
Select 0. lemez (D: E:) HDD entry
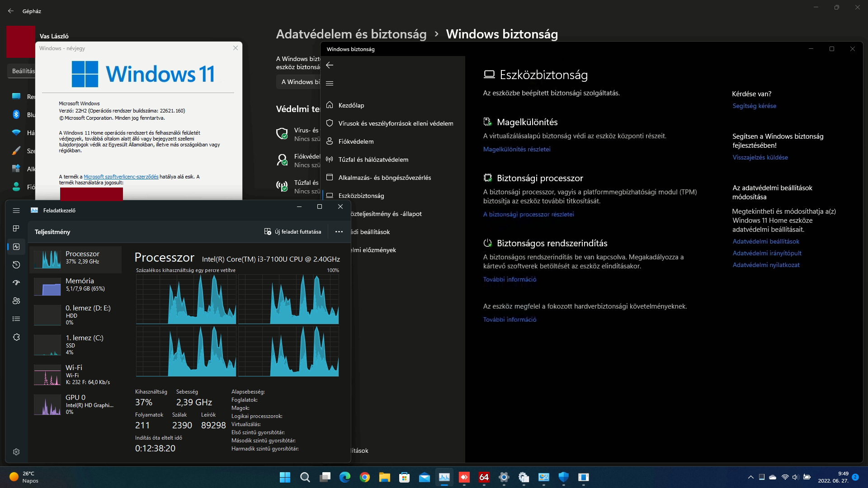75,315
